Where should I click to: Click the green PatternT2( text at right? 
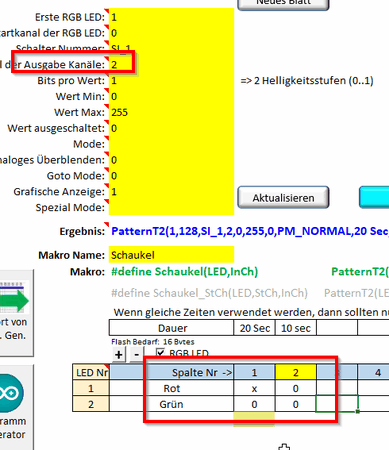(360, 272)
